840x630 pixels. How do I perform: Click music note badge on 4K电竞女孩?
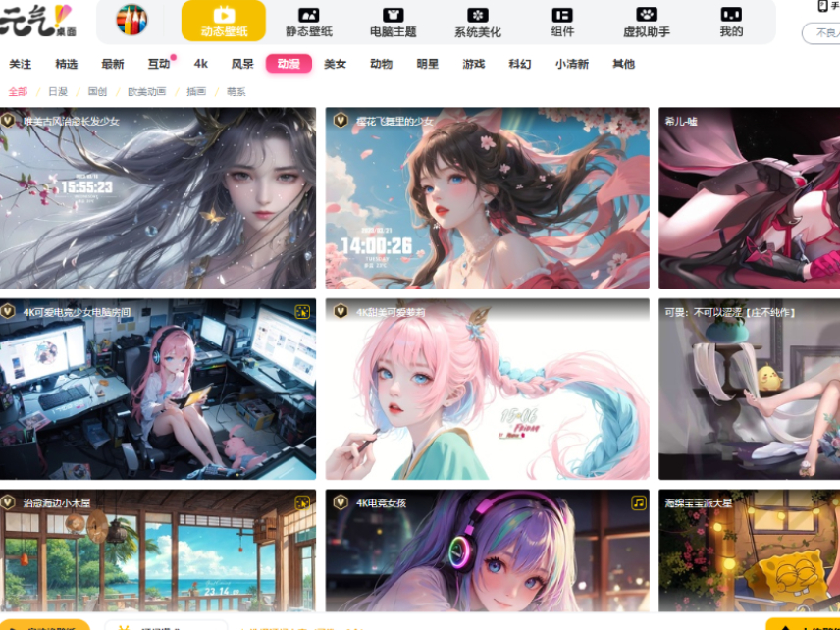(638, 502)
